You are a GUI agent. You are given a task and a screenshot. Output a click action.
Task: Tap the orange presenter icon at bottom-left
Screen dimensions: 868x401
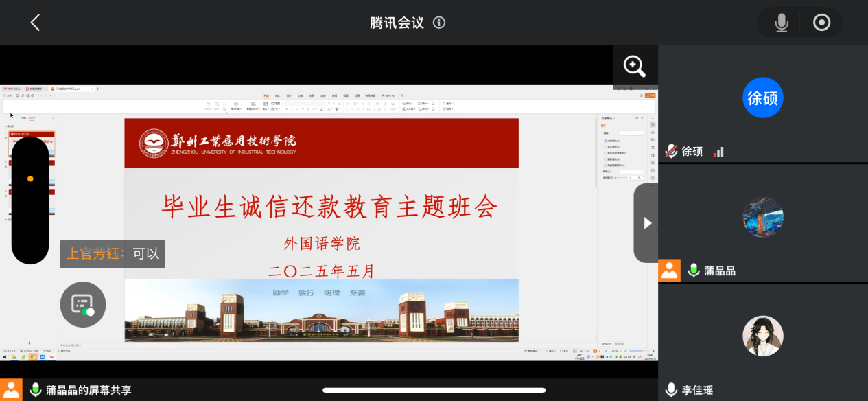pyautogui.click(x=11, y=390)
